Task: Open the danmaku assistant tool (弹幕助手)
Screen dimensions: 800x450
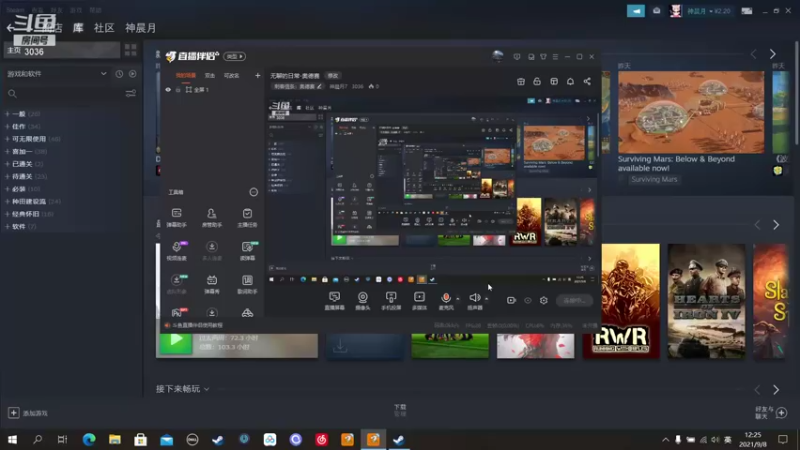Action: (177, 217)
